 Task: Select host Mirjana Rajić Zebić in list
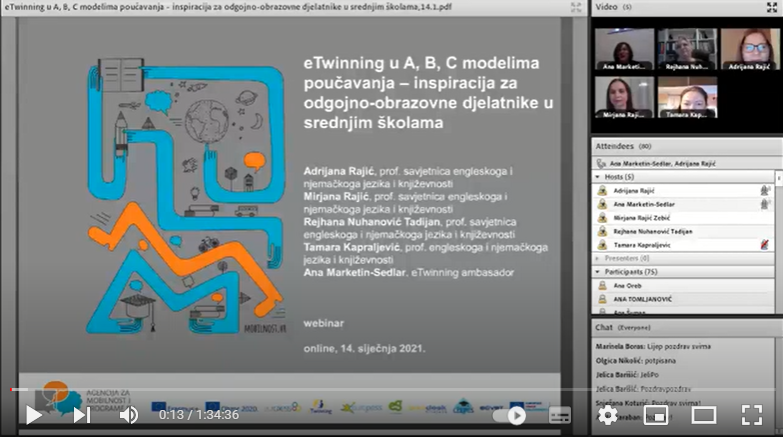683,218
